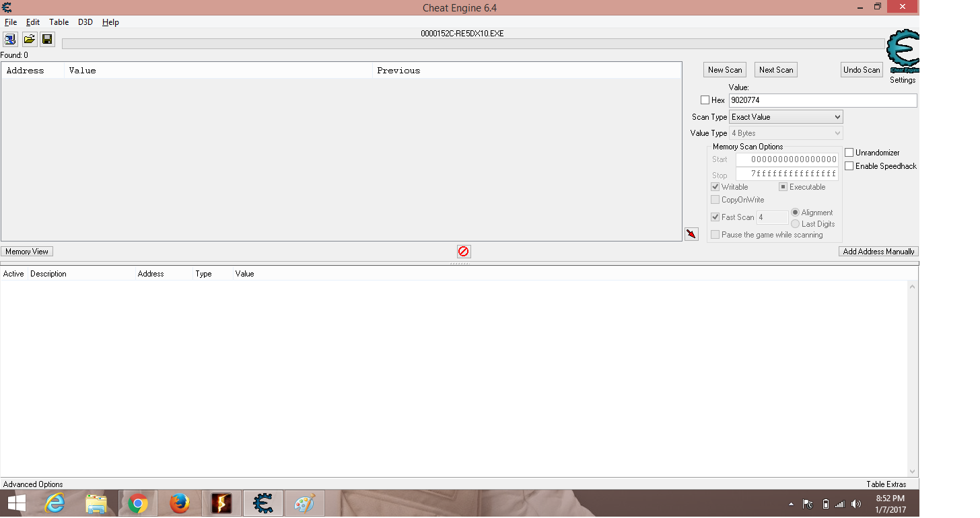Image resolution: width=980 pixels, height=518 pixels.
Task: Click New Scan button
Action: tap(725, 70)
